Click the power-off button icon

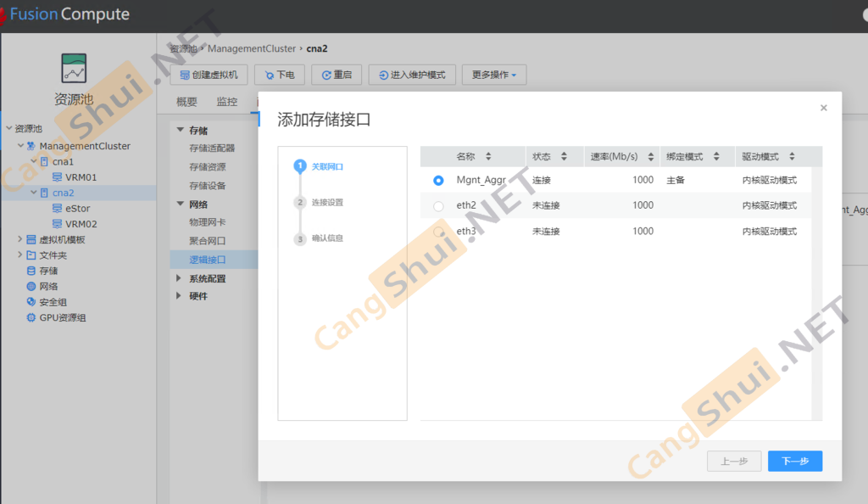point(270,75)
